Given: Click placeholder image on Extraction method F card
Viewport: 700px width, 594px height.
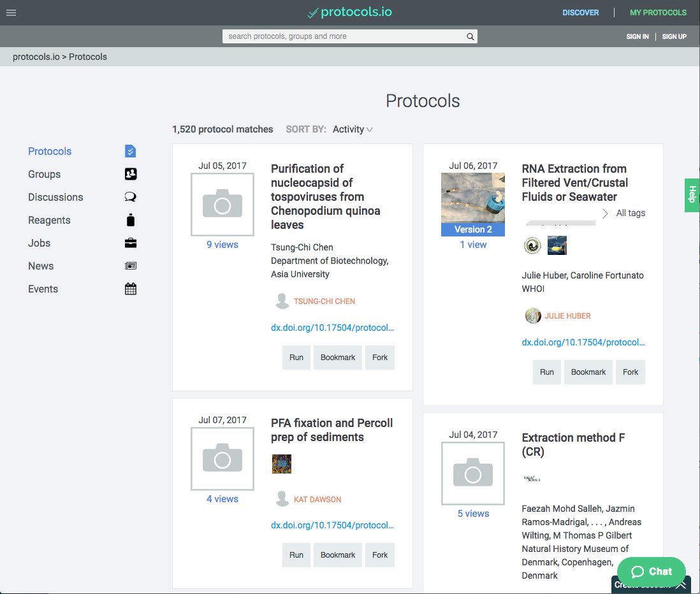Looking at the screenshot, I should point(473,474).
